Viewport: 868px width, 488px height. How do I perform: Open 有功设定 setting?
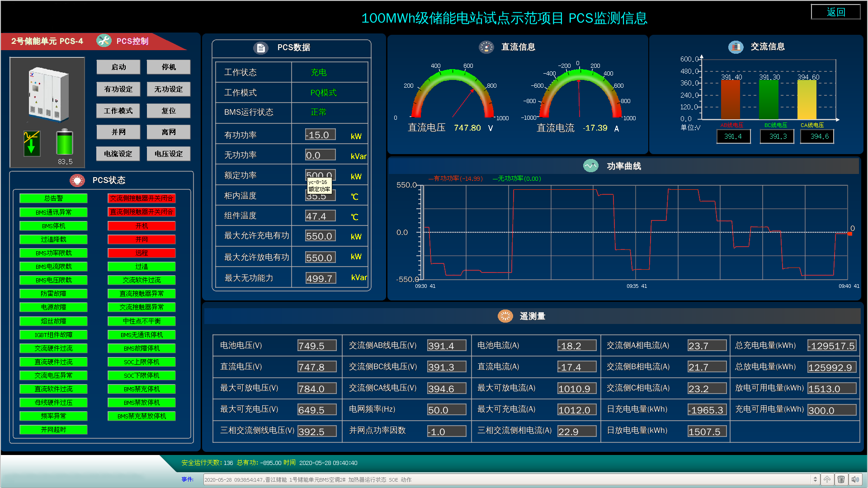point(118,89)
